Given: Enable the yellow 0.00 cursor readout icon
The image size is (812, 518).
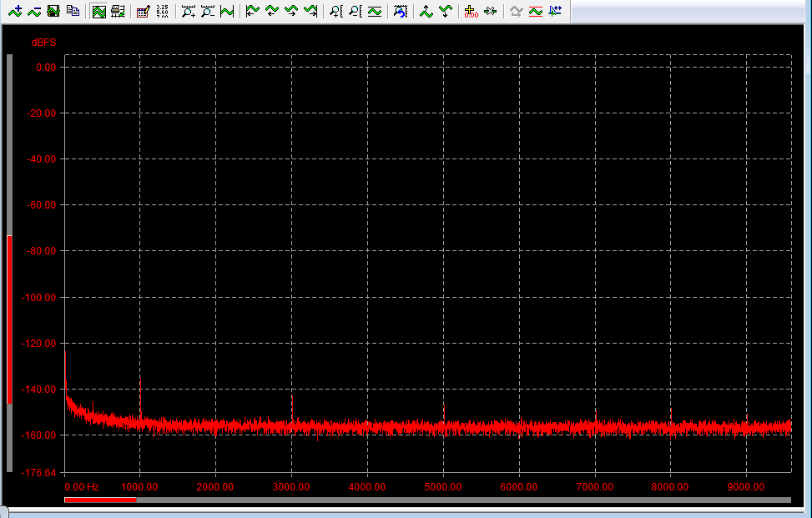Looking at the screenshot, I should pos(471,11).
